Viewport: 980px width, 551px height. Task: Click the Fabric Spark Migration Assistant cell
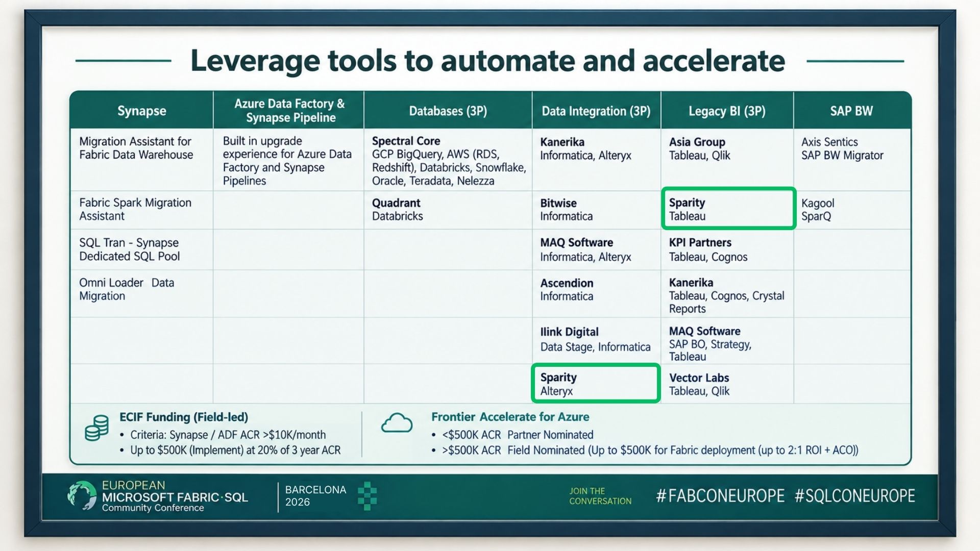click(142, 210)
